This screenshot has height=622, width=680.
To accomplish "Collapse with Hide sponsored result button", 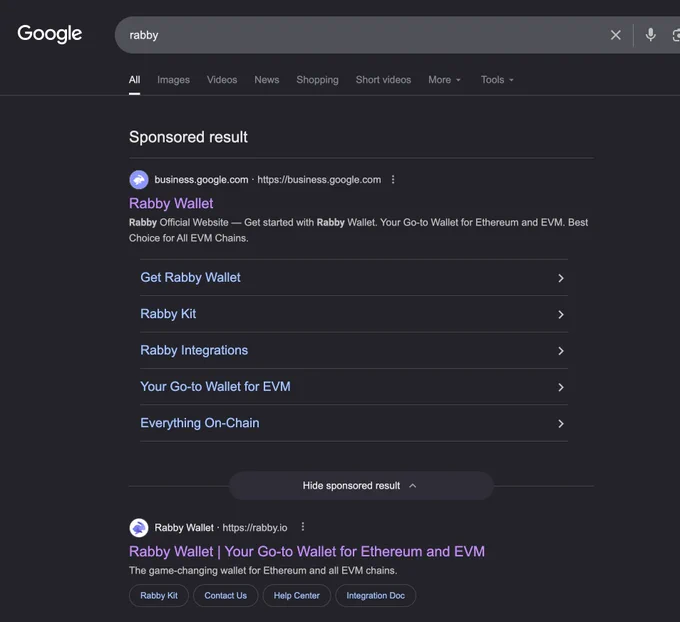I will click(x=361, y=486).
